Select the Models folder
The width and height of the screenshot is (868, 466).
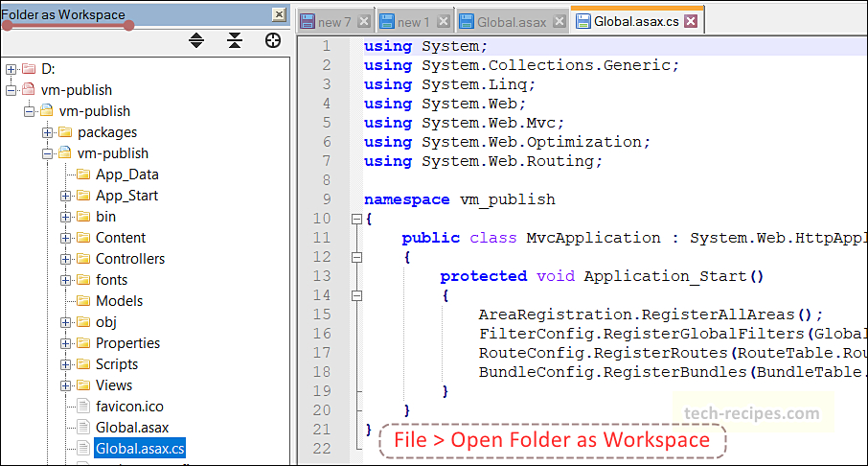click(119, 301)
